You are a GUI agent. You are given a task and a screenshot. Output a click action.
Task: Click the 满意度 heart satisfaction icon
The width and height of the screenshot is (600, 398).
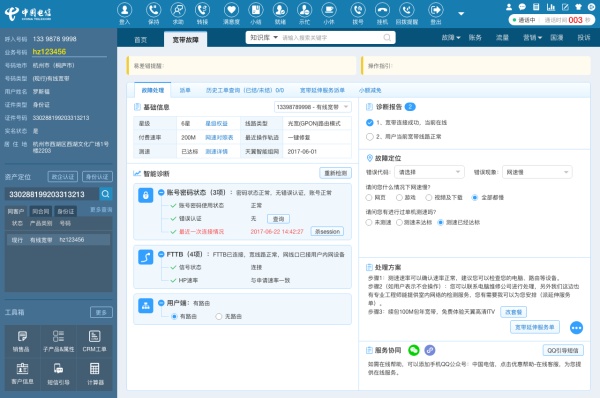coord(231,10)
